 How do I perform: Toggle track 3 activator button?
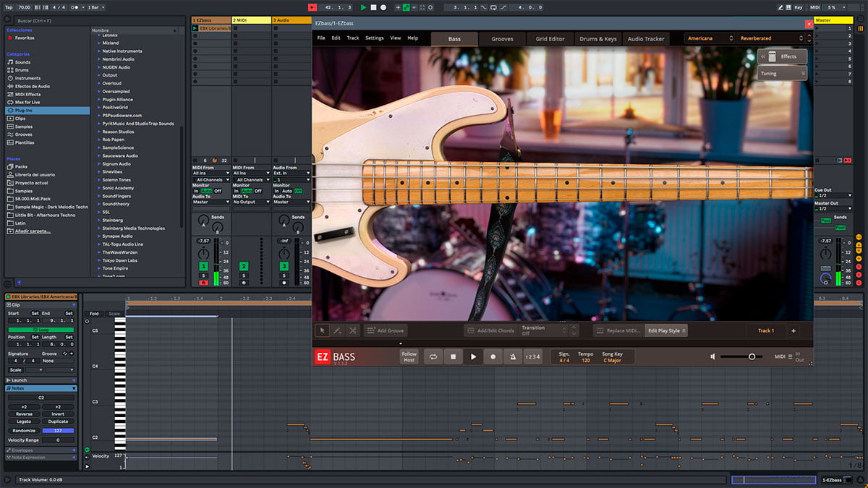[284, 267]
